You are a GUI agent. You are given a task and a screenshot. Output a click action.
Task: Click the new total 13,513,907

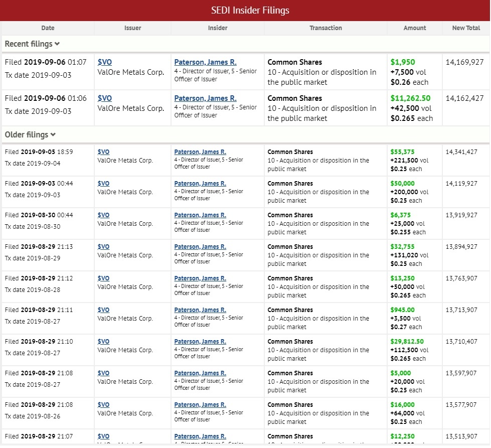(461, 436)
